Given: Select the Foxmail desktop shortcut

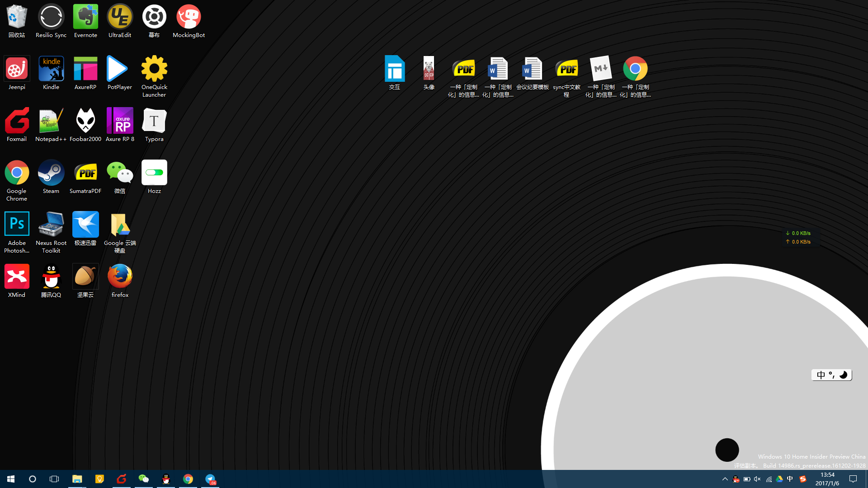Looking at the screenshot, I should 17,125.
